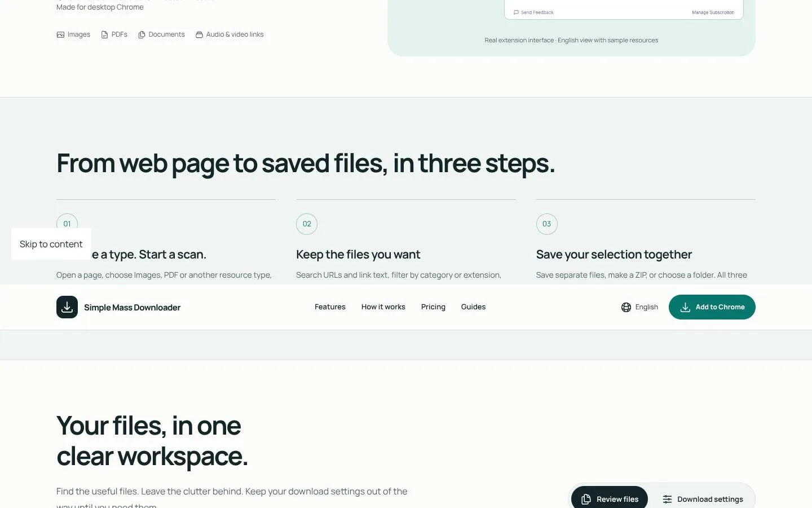Click 'Save your selection together' heading
The image size is (812, 508).
click(x=614, y=255)
